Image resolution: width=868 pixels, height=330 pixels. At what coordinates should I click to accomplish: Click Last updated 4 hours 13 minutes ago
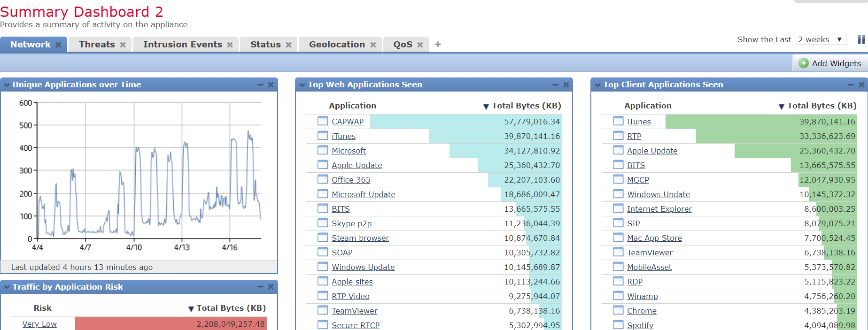pyautogui.click(x=82, y=267)
